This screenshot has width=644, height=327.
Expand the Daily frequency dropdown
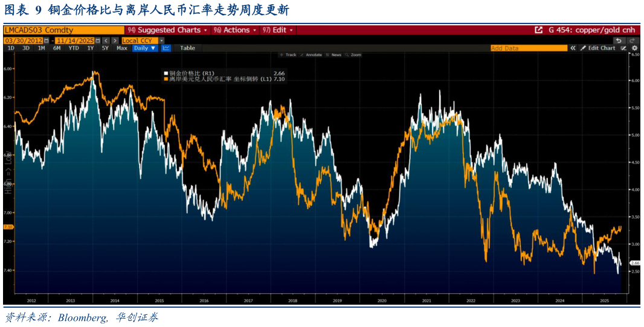[x=145, y=48]
